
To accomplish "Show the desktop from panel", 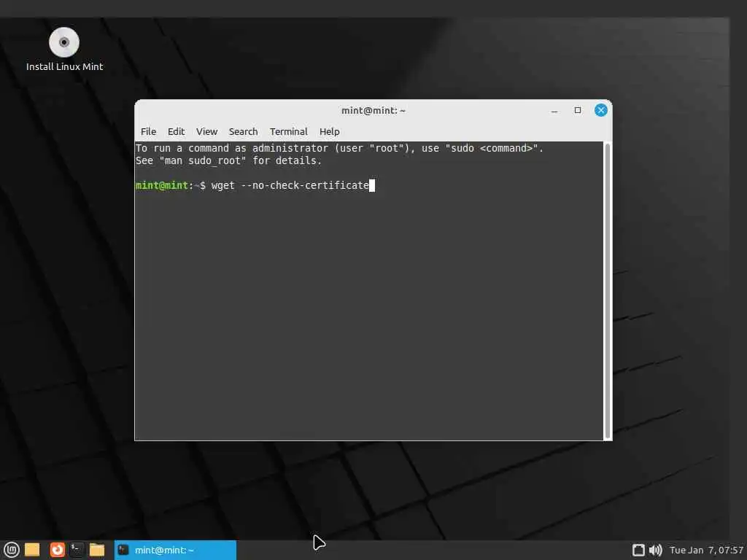I will (x=32, y=550).
